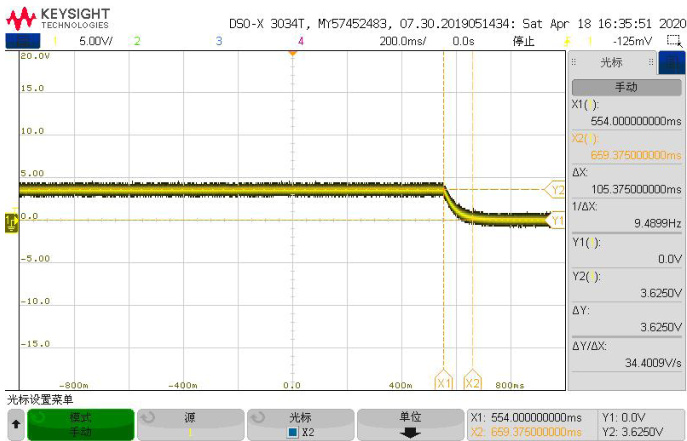Click the channel 1 ground level marker
Viewport: 687px width, 441px height.
coord(11,221)
